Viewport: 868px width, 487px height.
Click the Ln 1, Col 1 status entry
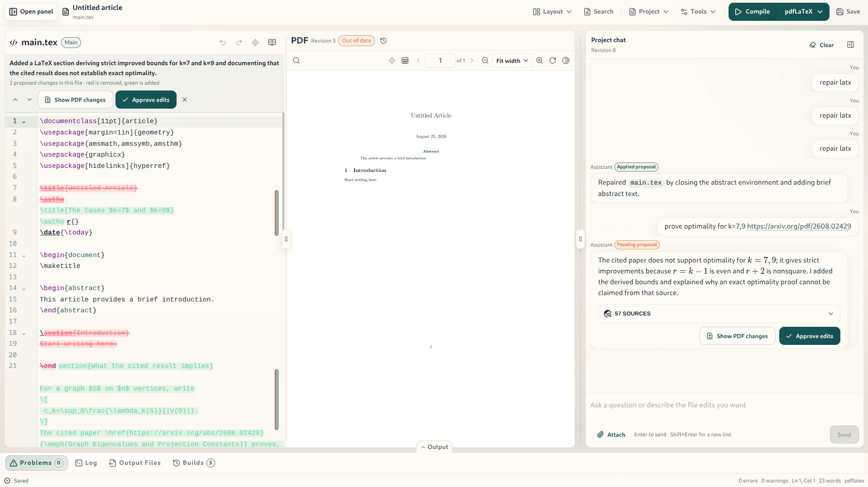pyautogui.click(x=803, y=481)
